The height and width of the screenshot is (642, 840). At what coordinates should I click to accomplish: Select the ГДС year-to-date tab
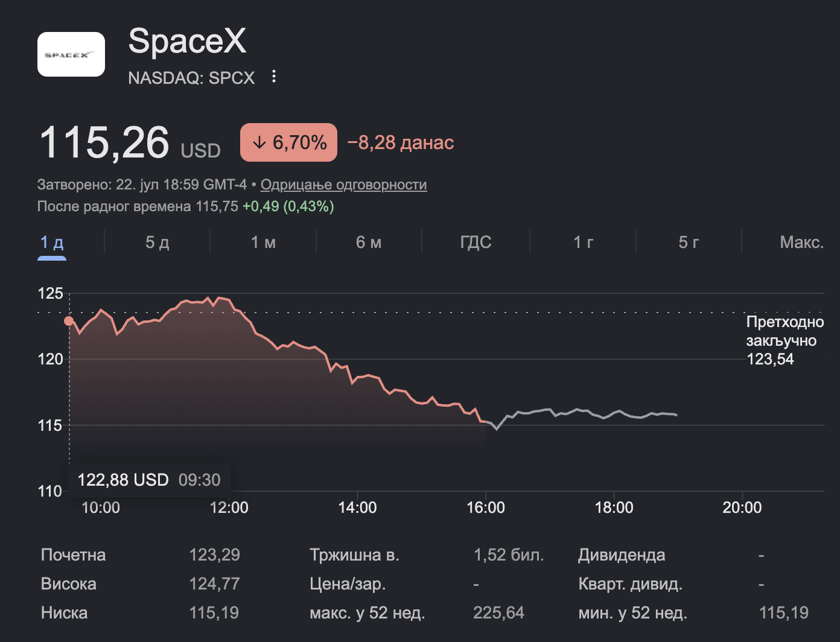(x=476, y=243)
